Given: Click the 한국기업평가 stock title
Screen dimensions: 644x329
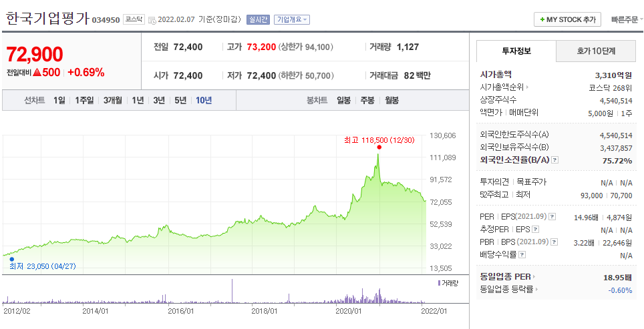Looking at the screenshot, I should pyautogui.click(x=47, y=19).
